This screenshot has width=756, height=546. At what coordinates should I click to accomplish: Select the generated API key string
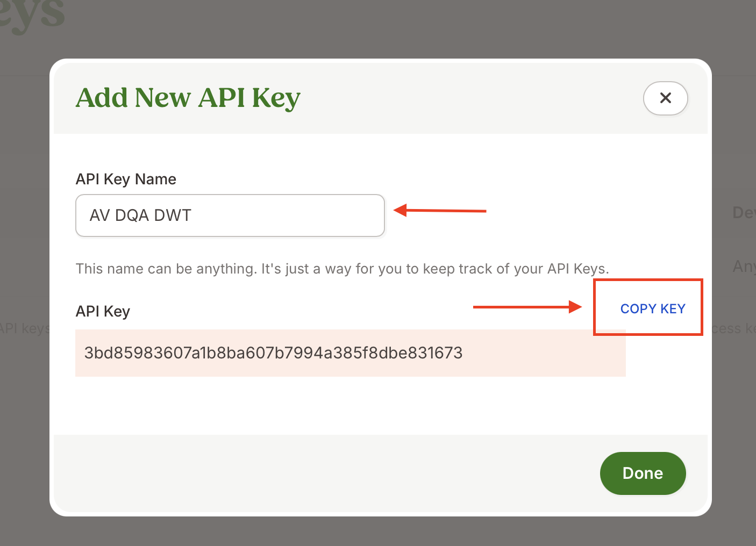pyautogui.click(x=273, y=353)
